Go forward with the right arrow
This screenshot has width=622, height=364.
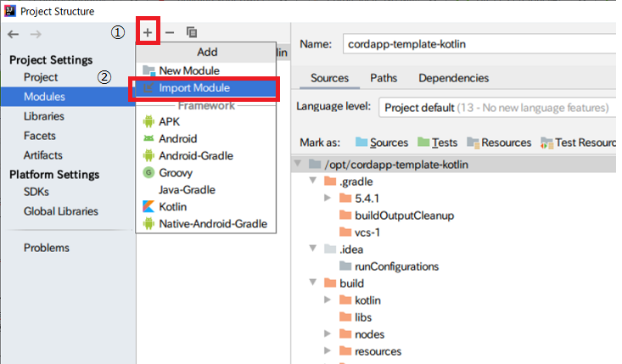[x=36, y=34]
